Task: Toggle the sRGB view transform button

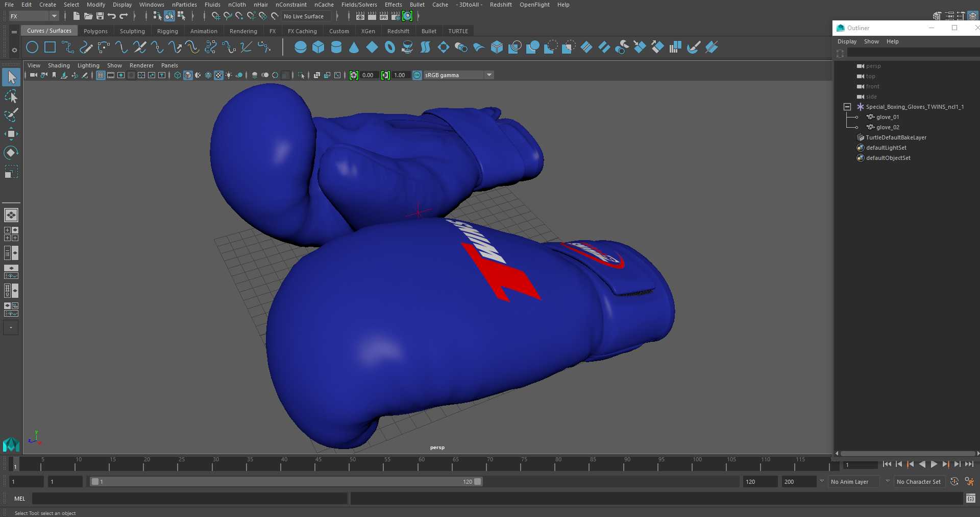Action: [417, 75]
